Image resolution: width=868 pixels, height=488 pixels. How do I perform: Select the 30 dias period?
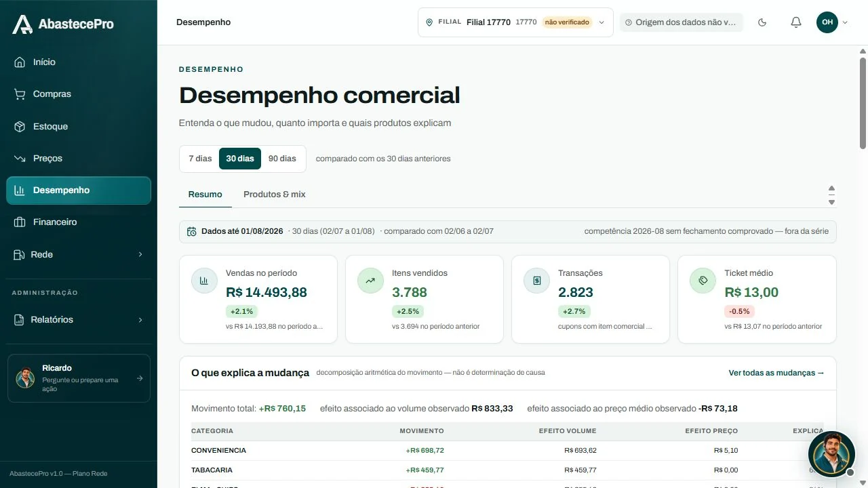pos(240,159)
